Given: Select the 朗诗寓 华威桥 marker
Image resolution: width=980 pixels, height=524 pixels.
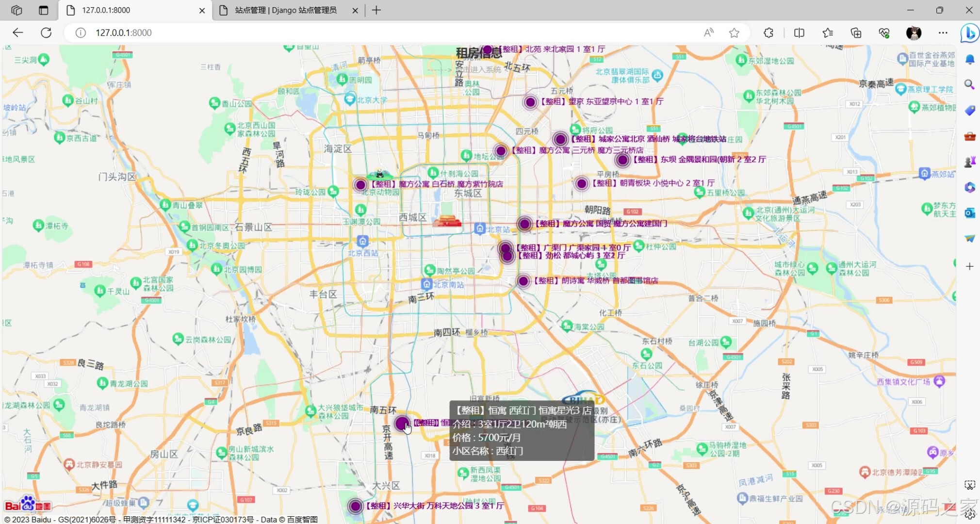Looking at the screenshot, I should coord(523,281).
